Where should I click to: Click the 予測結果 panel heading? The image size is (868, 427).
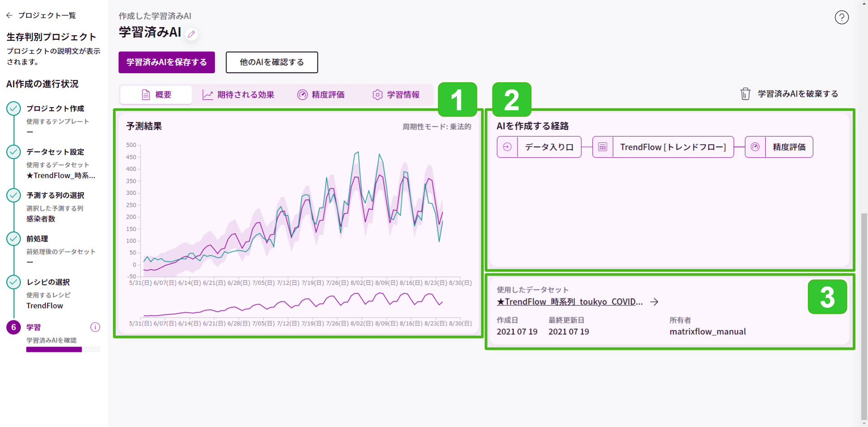(x=144, y=126)
